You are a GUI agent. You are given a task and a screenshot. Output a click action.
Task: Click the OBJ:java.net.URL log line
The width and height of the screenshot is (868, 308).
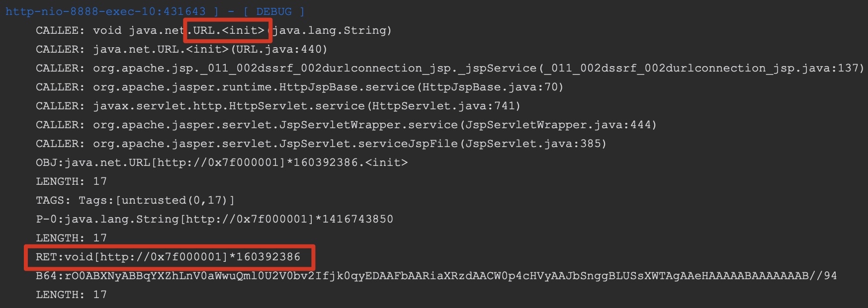[222, 162]
